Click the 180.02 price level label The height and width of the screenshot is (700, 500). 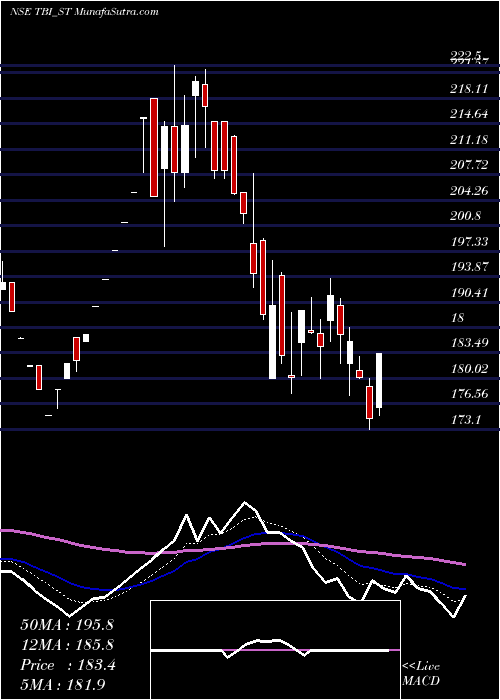[468, 369]
